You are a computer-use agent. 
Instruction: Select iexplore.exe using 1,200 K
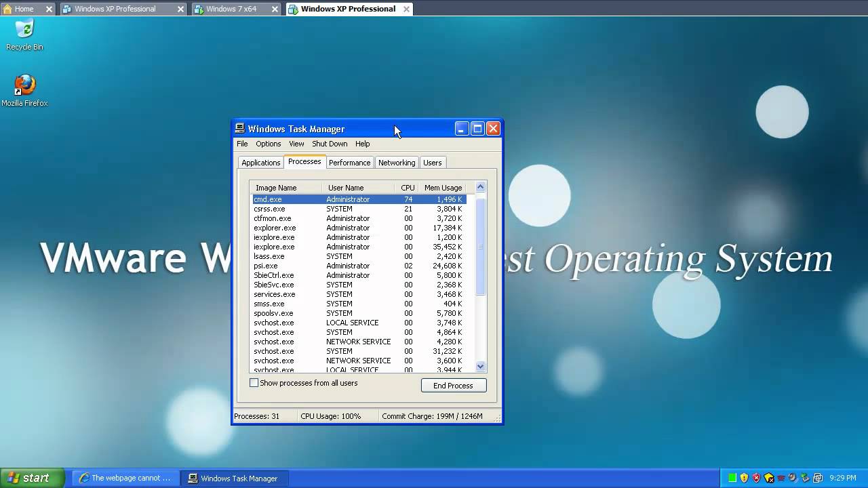359,237
